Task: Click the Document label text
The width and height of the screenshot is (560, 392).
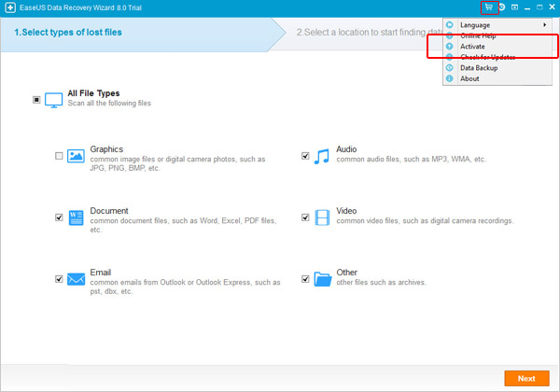Action: click(x=109, y=211)
